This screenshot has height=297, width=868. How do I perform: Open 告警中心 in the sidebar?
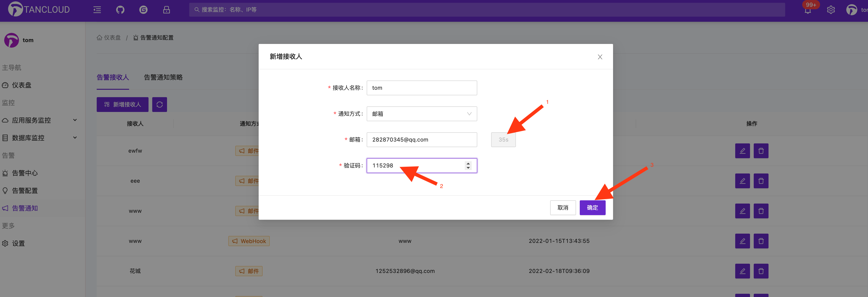click(25, 173)
